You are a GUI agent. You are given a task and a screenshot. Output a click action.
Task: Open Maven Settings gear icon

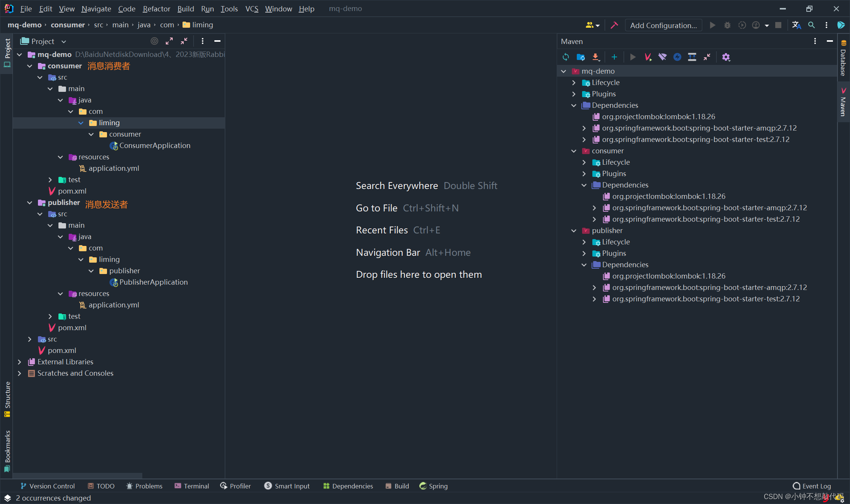[x=726, y=57]
